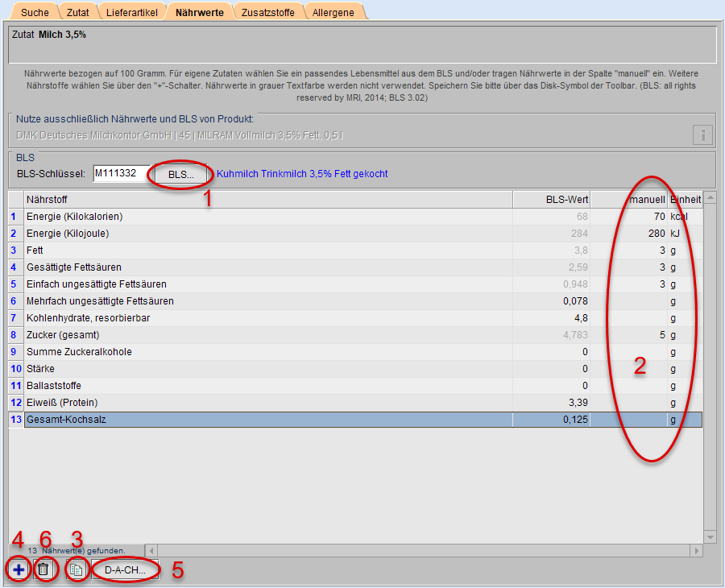Click vertical scrollbar up arrow
725x588 pixels.
tap(709, 199)
